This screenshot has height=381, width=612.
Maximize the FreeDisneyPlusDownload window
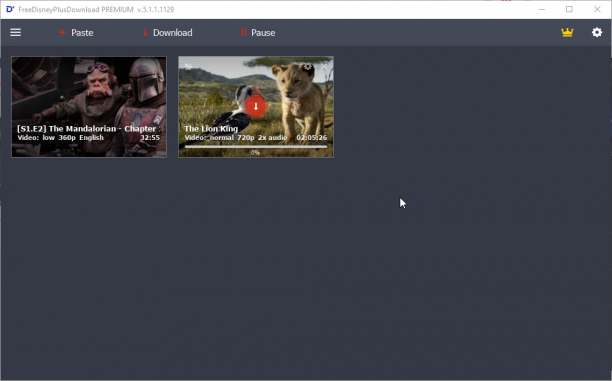coord(569,9)
